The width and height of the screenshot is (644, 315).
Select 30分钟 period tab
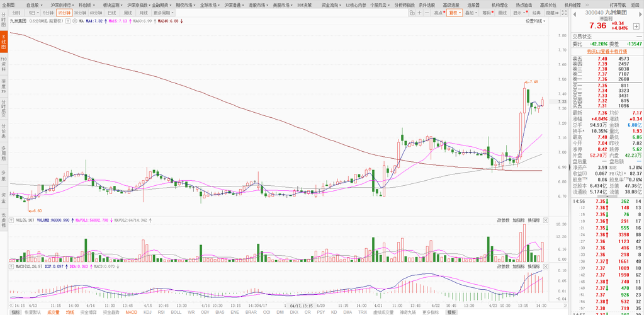80,13
